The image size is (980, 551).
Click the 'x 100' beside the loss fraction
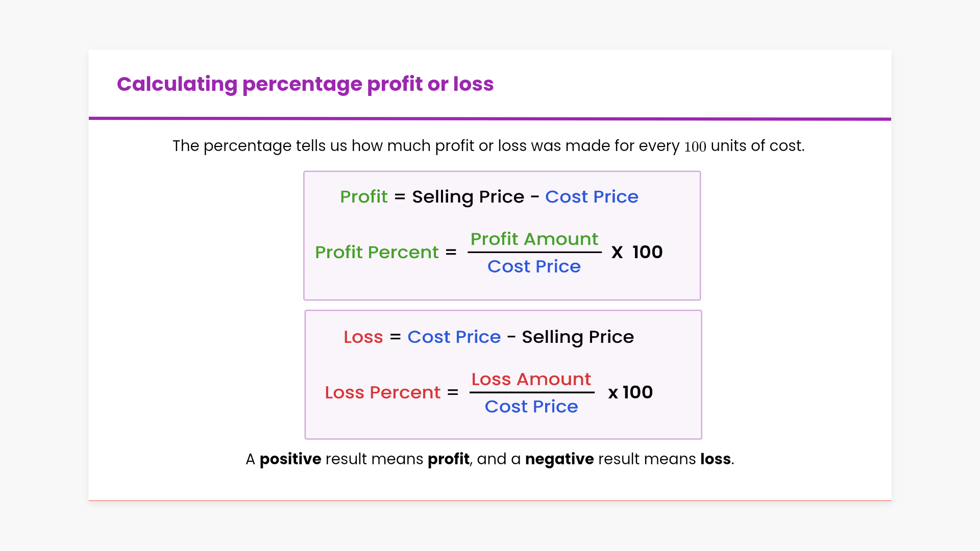click(630, 392)
